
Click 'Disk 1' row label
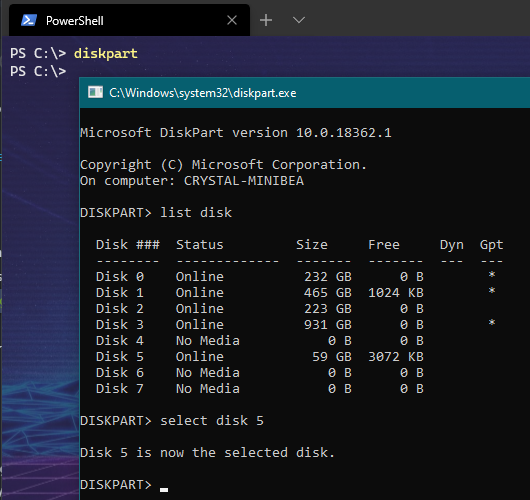coord(120,292)
